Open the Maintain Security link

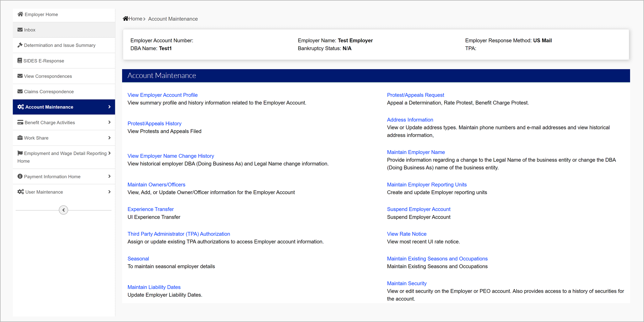click(407, 283)
